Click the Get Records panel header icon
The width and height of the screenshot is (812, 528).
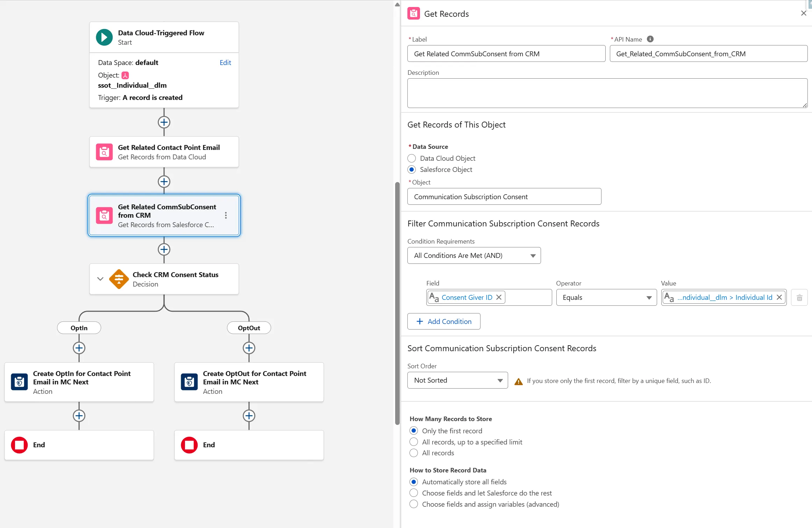click(x=414, y=14)
